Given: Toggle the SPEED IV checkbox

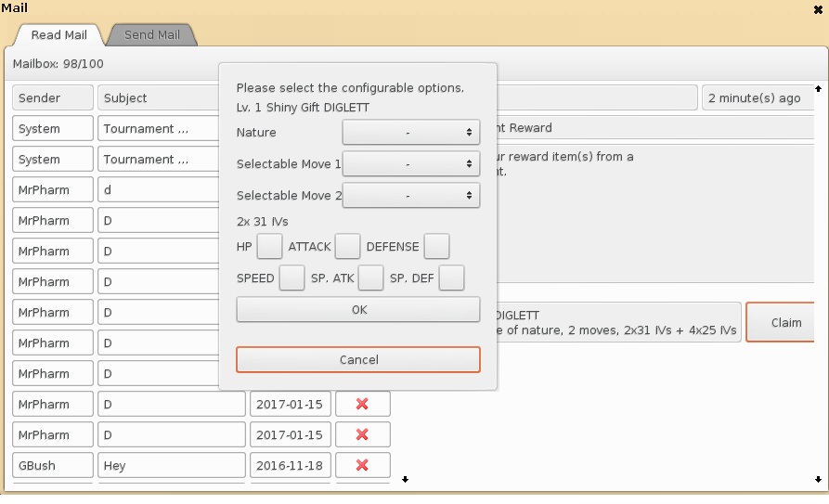Looking at the screenshot, I should (x=291, y=278).
